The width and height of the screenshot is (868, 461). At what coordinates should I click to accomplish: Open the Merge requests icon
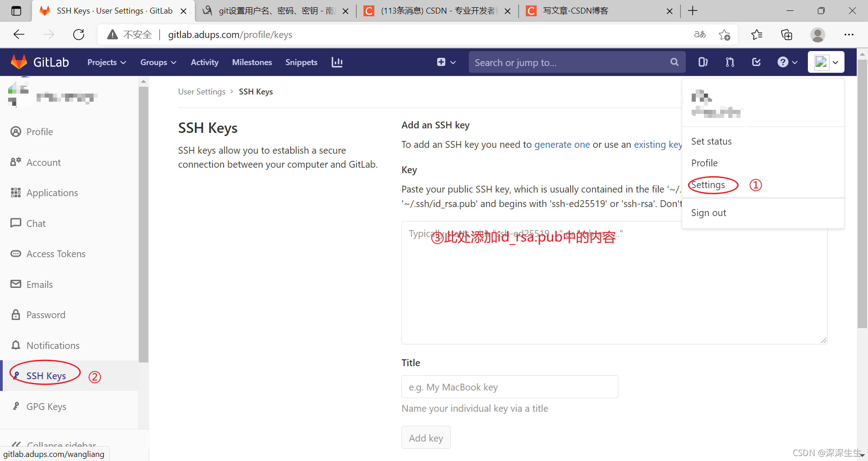730,62
